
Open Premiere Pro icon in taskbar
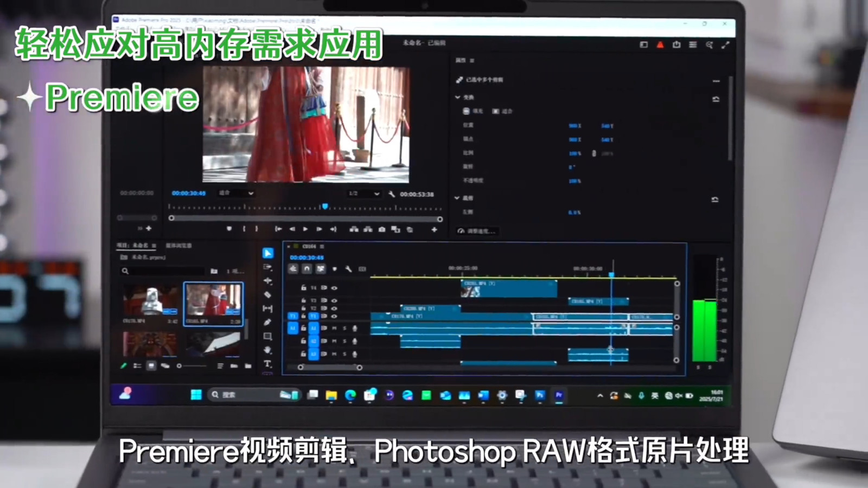pyautogui.click(x=559, y=395)
